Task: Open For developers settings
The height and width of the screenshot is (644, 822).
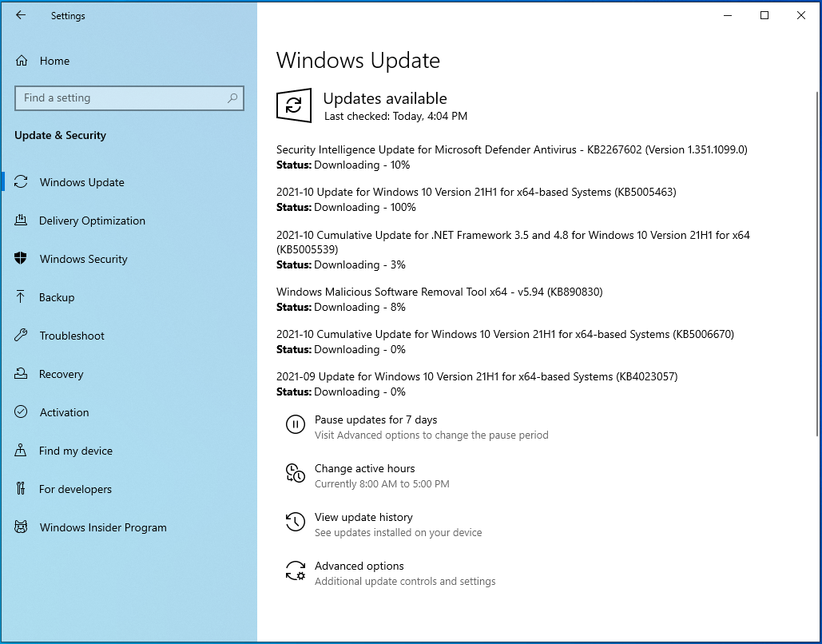Action: pos(22,489)
